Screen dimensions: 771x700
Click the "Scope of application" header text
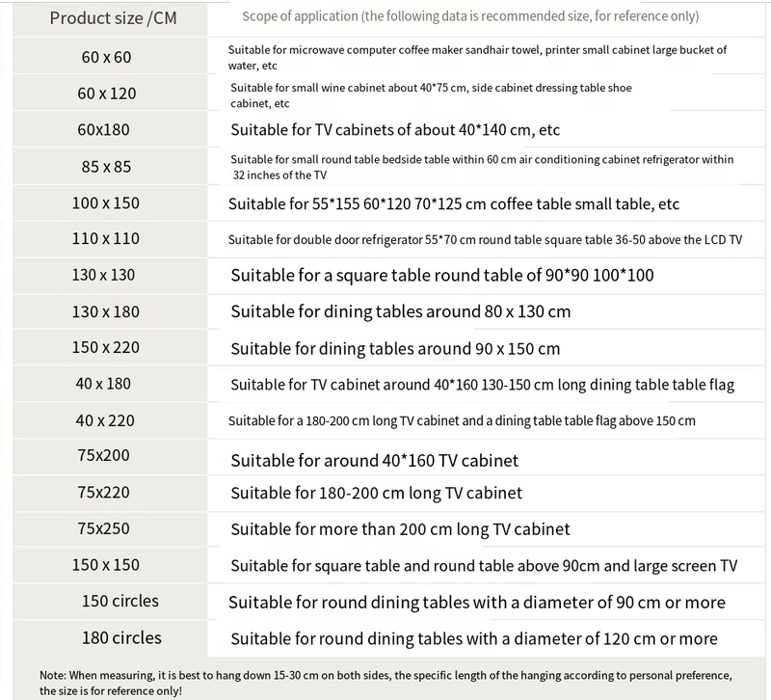pos(470,17)
